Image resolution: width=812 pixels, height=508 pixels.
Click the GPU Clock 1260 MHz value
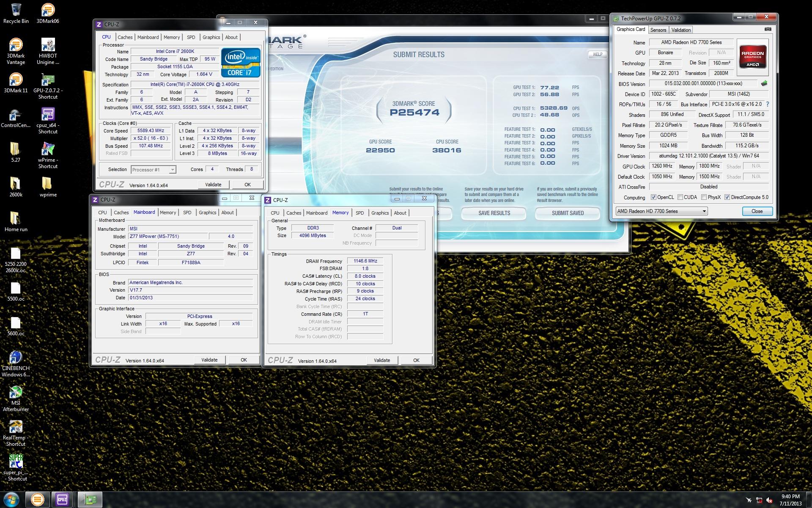[662, 166]
